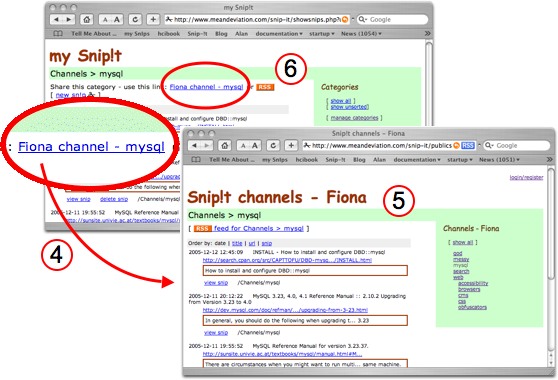Image resolution: width=558 pixels, height=380 pixels.
Task: Open the manage categories link
Action: [x=354, y=118]
